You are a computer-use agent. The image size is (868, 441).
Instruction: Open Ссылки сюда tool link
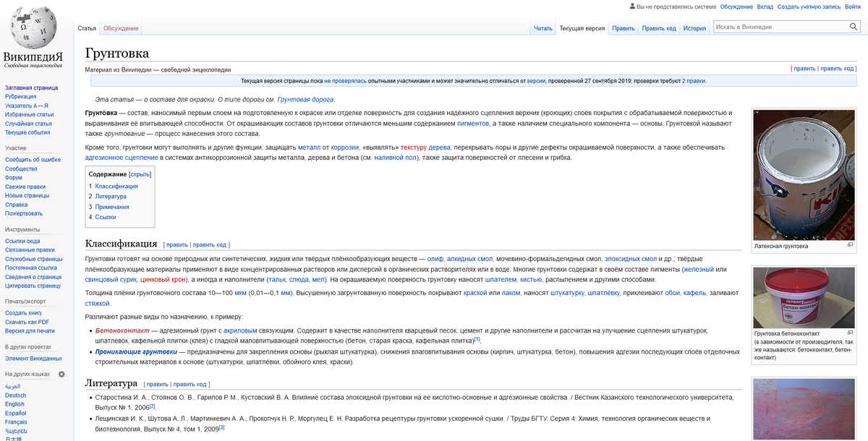tap(22, 241)
